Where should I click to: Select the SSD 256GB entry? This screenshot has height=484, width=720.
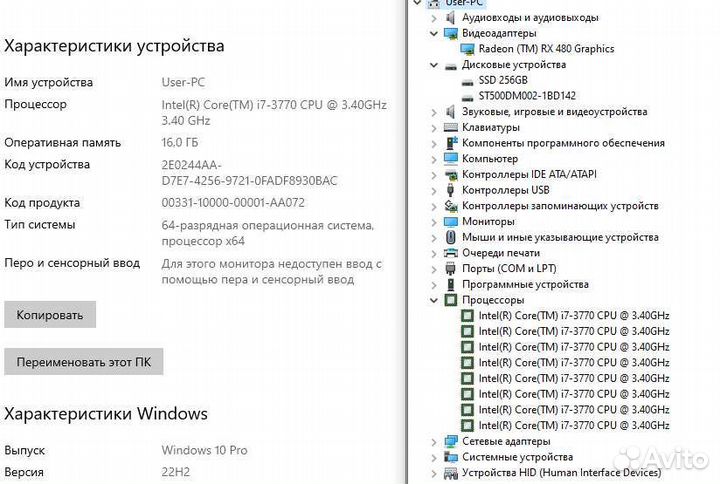[503, 80]
